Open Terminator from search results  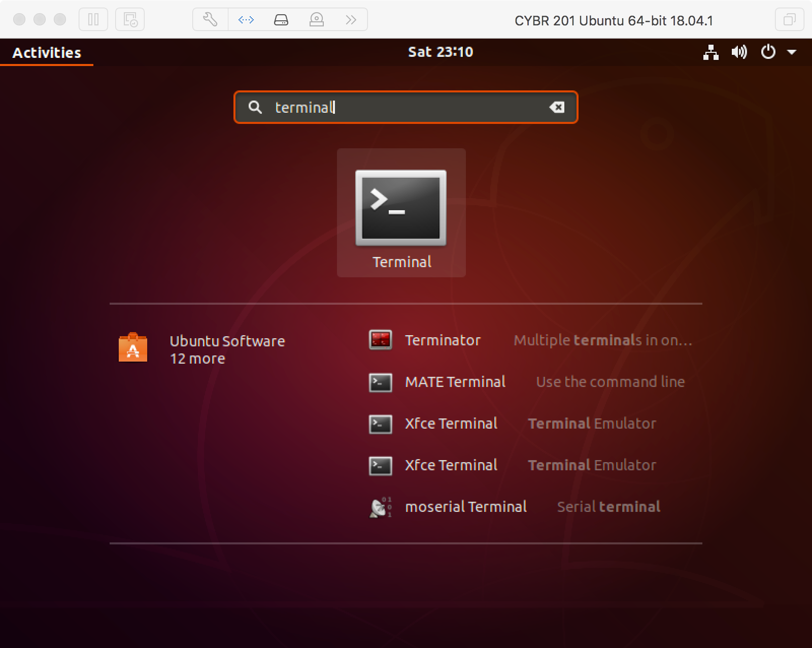click(442, 340)
